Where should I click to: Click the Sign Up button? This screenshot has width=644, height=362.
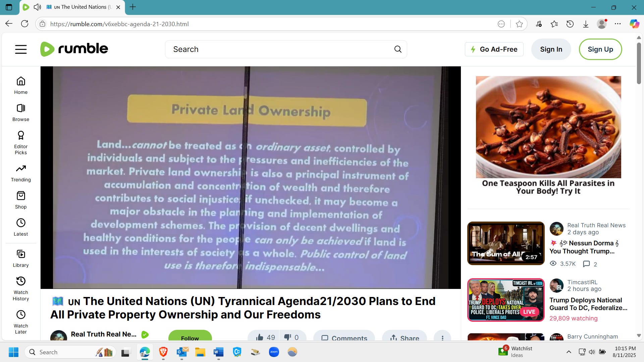pyautogui.click(x=600, y=49)
